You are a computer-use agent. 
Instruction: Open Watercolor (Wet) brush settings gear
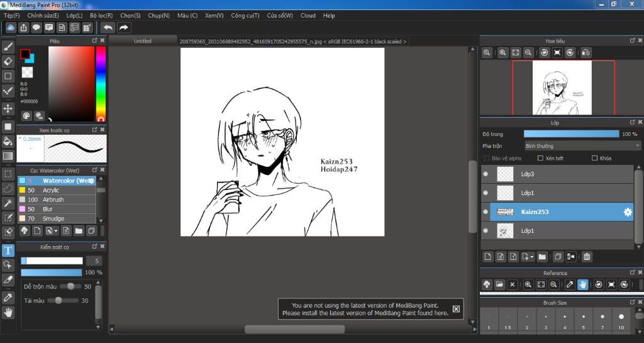coord(91,181)
